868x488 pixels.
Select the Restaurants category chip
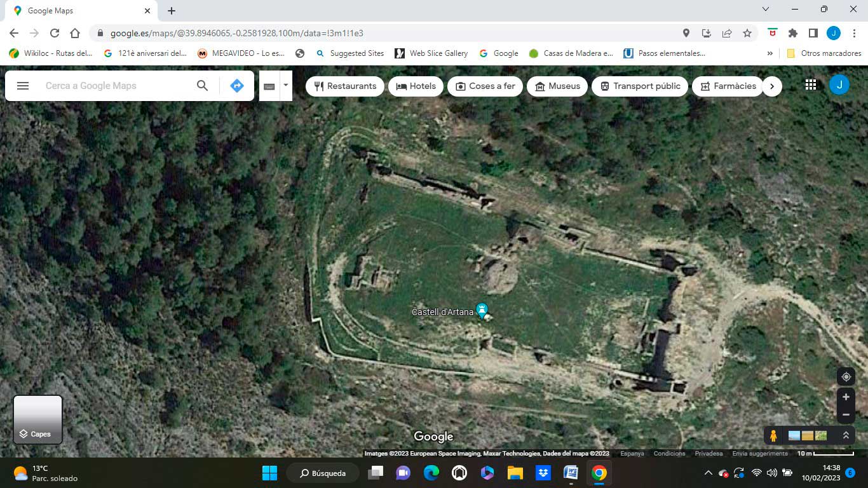345,86
